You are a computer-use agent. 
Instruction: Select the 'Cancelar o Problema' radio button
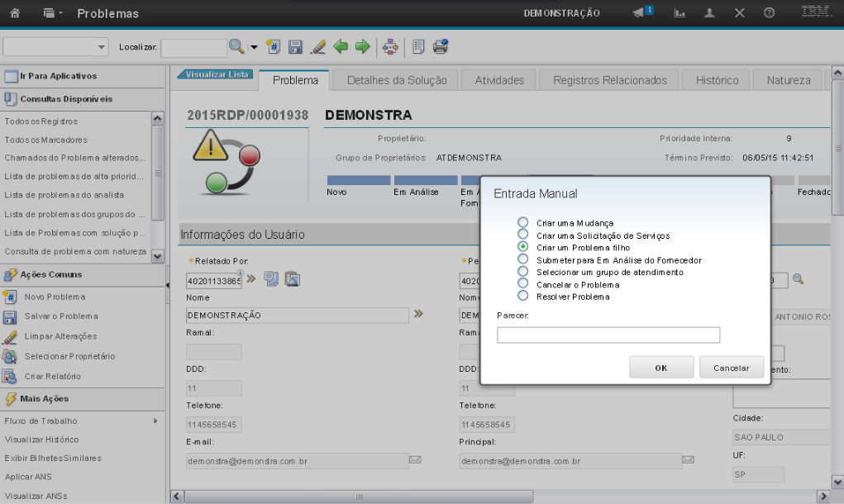click(x=522, y=283)
